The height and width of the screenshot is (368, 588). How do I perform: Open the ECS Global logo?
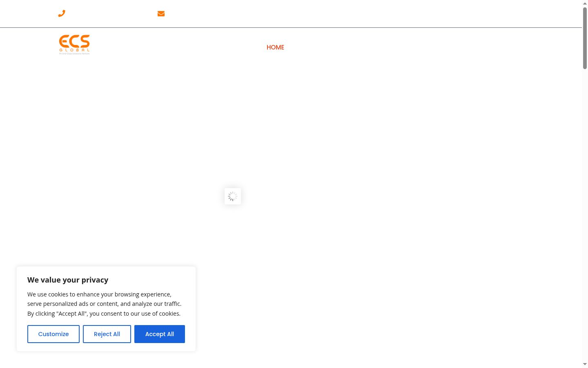[74, 45]
